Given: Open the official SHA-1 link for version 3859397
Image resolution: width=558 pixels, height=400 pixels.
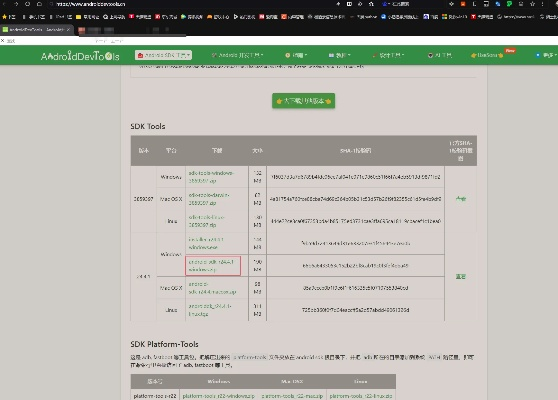Looking at the screenshot, I should (x=461, y=199).
